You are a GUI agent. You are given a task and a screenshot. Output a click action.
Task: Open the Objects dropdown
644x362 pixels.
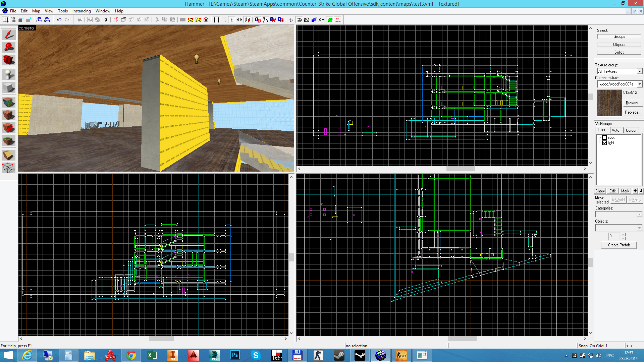639,228
